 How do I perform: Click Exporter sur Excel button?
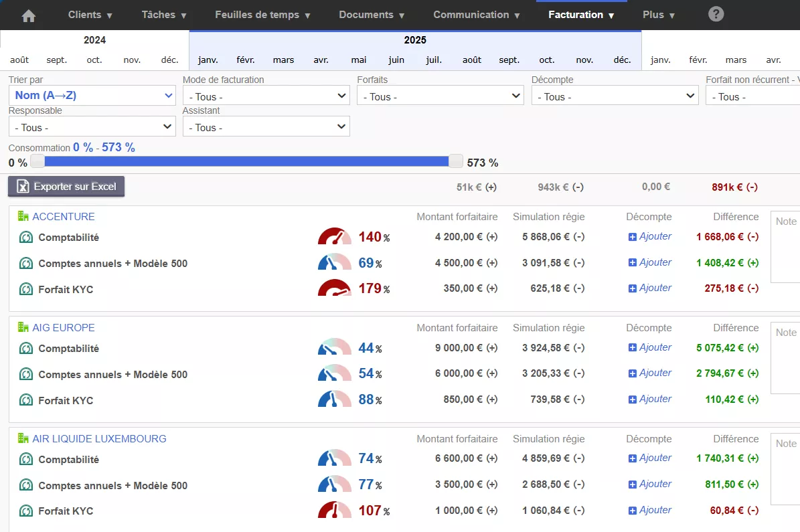[x=66, y=187]
